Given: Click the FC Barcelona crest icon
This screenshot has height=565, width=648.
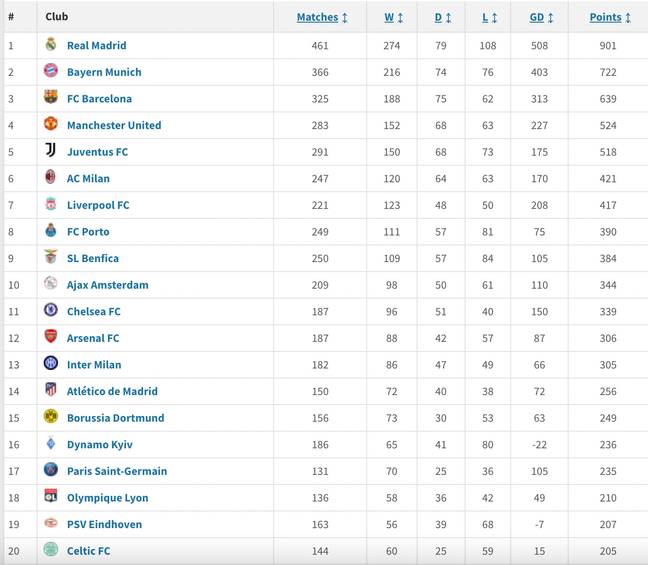Looking at the screenshot, I should tap(51, 97).
